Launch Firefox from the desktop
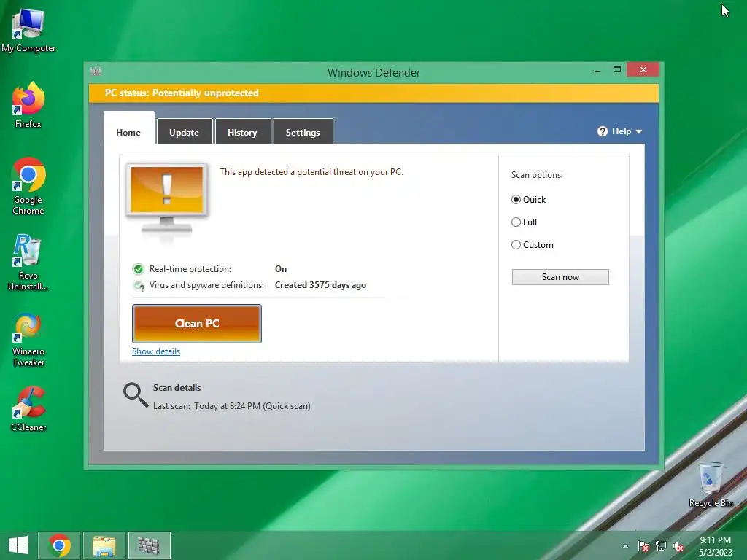Viewport: 747px width, 560px height. coord(28,105)
